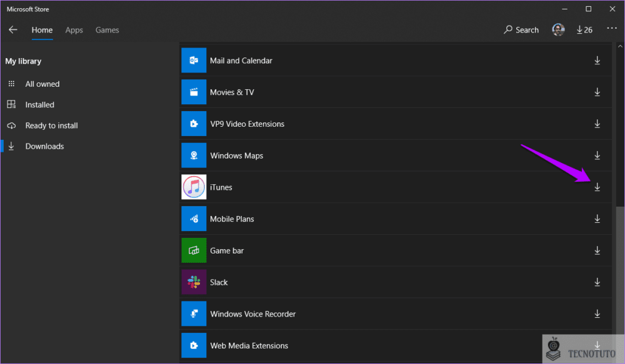Screen dimensions: 625x364
Task: Open the Search box in the header
Action: click(x=521, y=30)
